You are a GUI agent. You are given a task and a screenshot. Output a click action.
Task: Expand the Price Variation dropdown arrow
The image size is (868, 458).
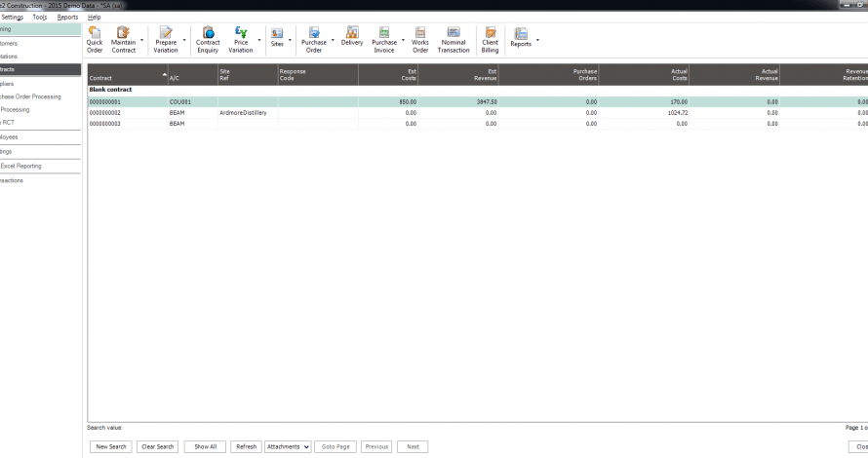coord(259,40)
